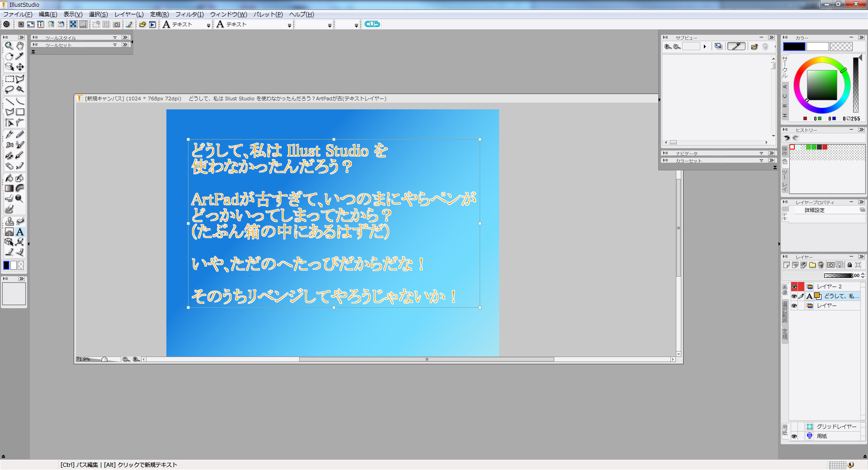
Task: Select the Move layer tool
Action: 20,67
